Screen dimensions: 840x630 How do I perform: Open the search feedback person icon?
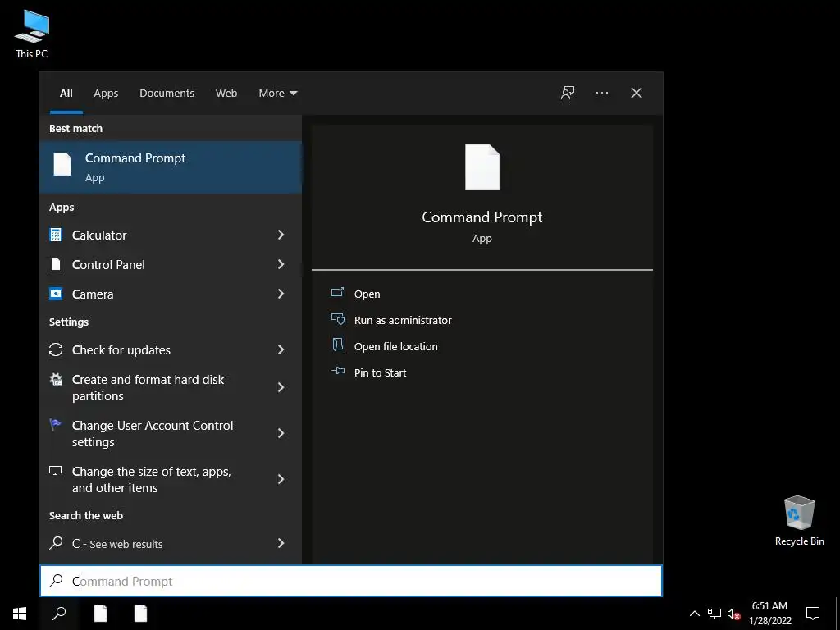(x=568, y=94)
